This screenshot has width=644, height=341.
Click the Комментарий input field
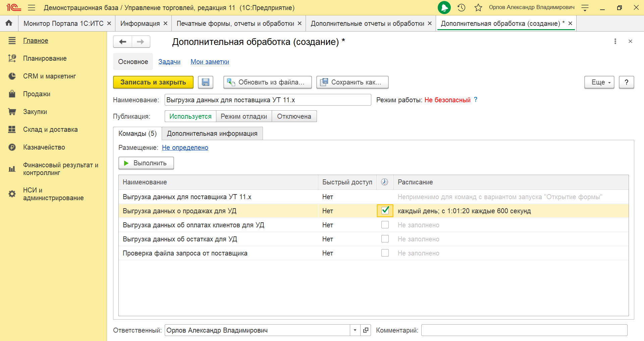click(524, 330)
